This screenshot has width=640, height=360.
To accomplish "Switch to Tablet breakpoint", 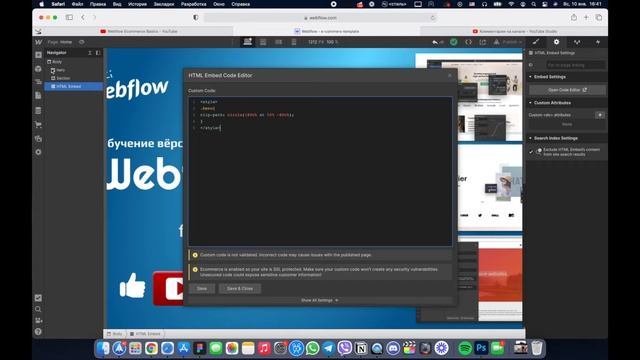I will (x=263, y=42).
